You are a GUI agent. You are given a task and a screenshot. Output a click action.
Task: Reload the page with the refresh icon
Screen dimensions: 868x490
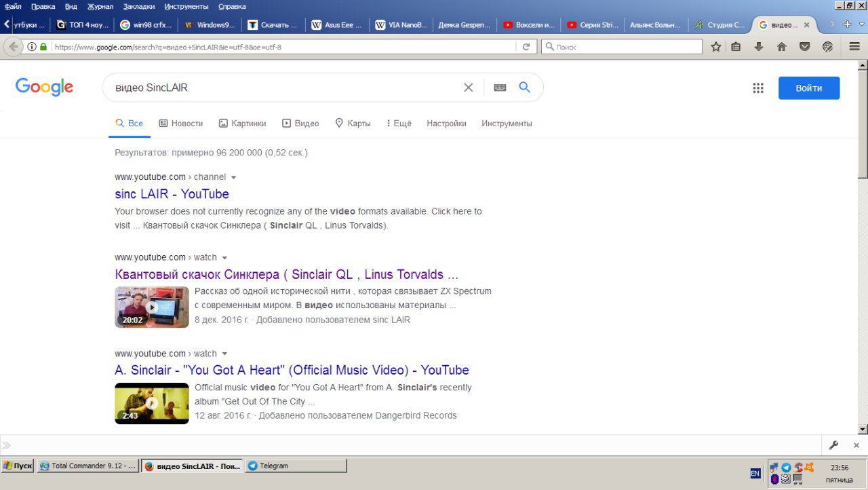(x=526, y=47)
